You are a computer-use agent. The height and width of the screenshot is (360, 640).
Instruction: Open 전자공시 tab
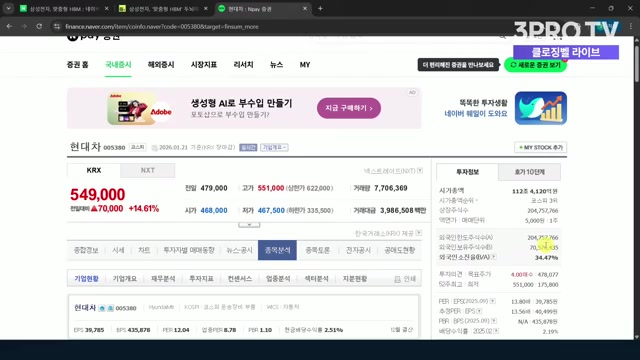[358, 250]
